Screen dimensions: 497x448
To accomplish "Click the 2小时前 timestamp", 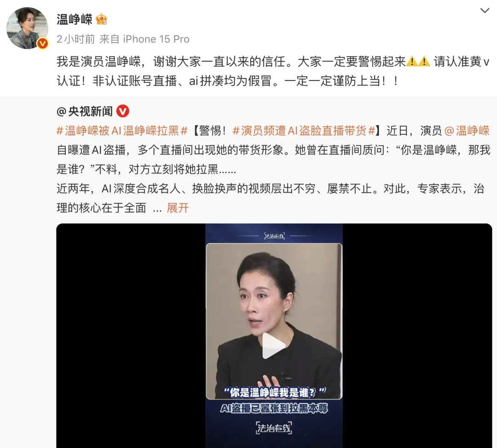I will click(x=76, y=39).
